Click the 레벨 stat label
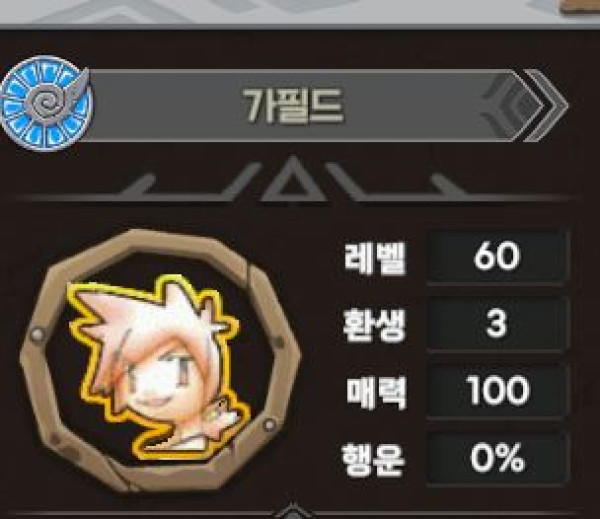This screenshot has height=519, width=600. pos(374,257)
